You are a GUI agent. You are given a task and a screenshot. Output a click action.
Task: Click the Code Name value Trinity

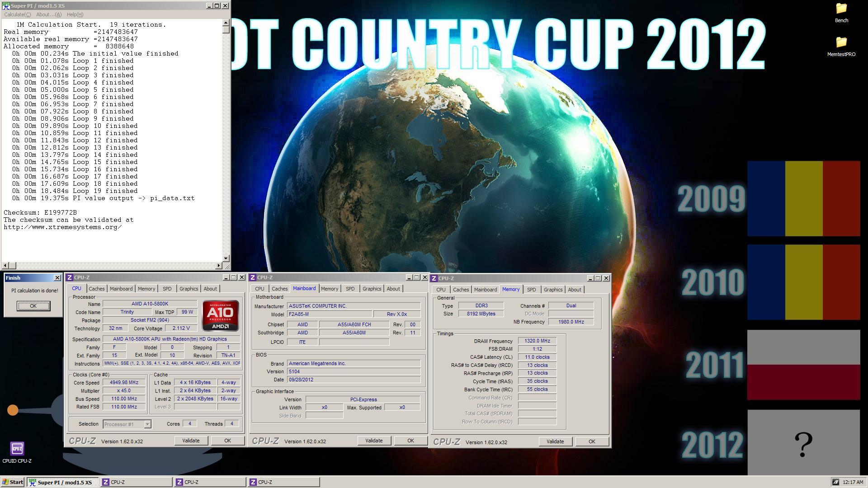pos(127,312)
